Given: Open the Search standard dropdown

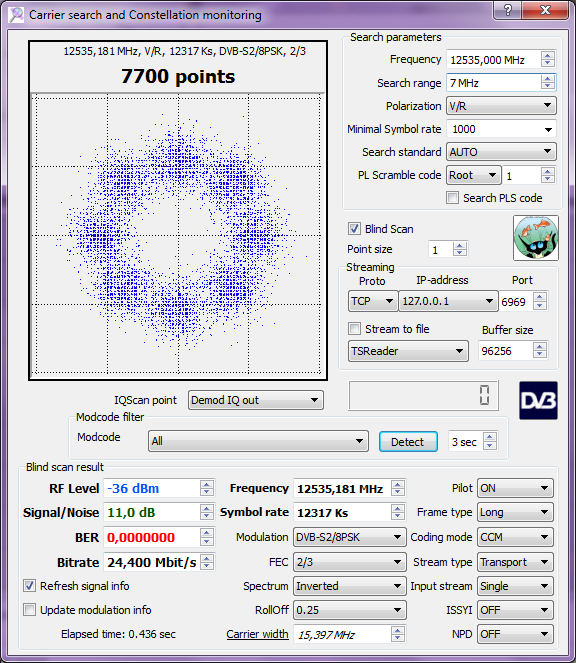Looking at the screenshot, I should click(x=501, y=152).
